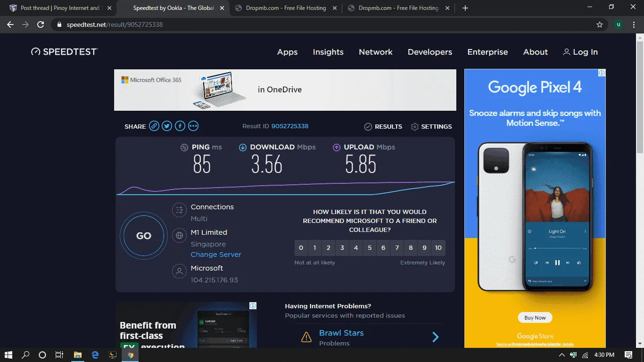Image resolution: width=644 pixels, height=362 pixels.
Task: Reload the Speedtest page
Action: coord(41,25)
